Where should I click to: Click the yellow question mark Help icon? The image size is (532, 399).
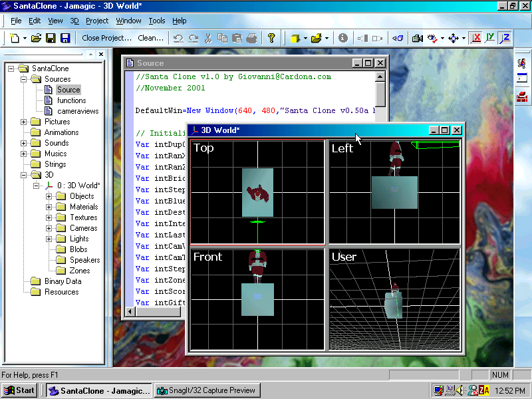click(x=271, y=38)
